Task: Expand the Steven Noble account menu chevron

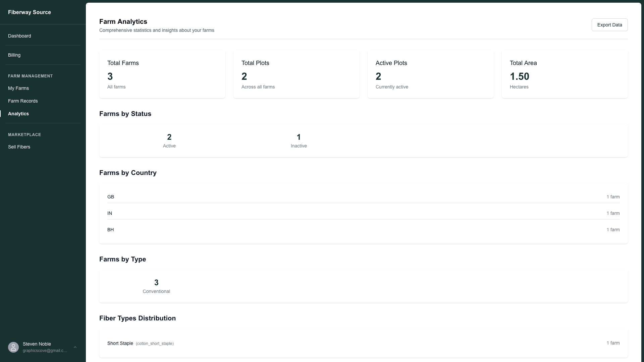Action: 75,347
